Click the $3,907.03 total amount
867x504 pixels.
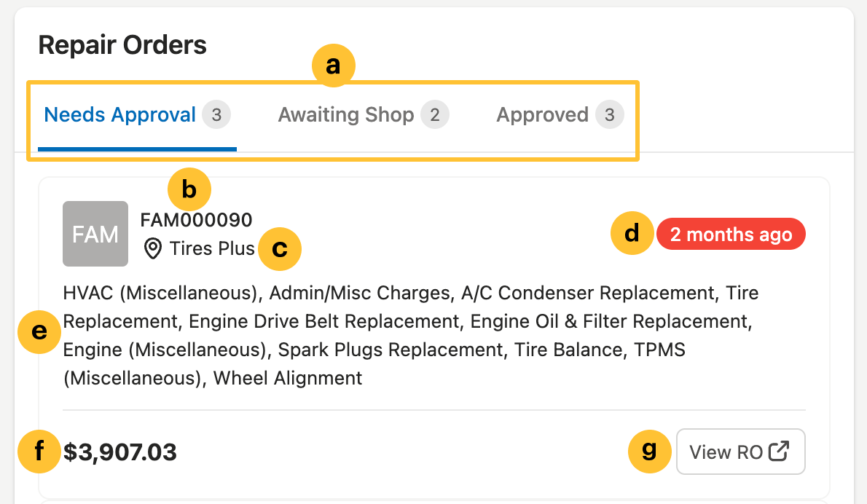click(120, 451)
